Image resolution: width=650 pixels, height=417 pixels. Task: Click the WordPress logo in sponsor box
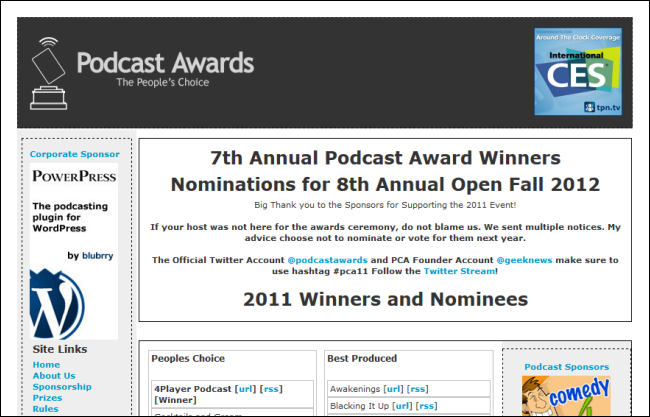tap(57, 304)
